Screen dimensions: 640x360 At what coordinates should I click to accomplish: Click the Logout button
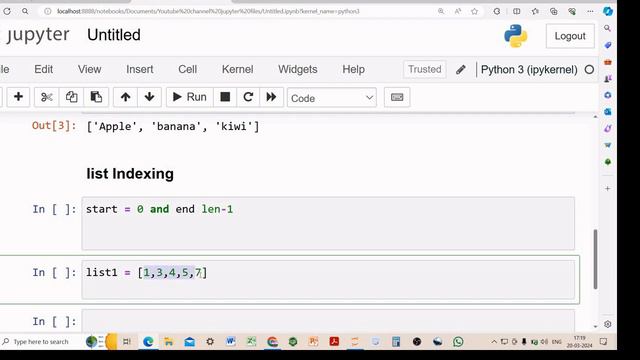point(570,36)
